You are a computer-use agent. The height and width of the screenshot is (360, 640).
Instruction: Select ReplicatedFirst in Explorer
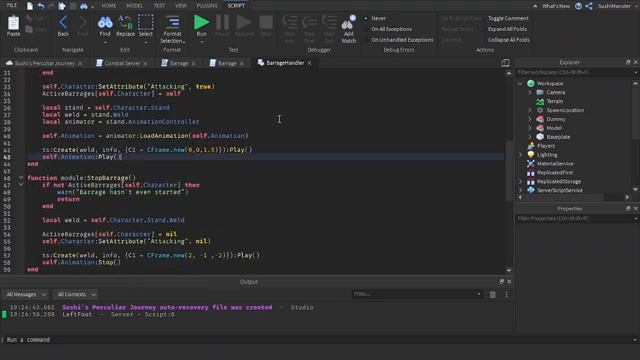click(555, 173)
